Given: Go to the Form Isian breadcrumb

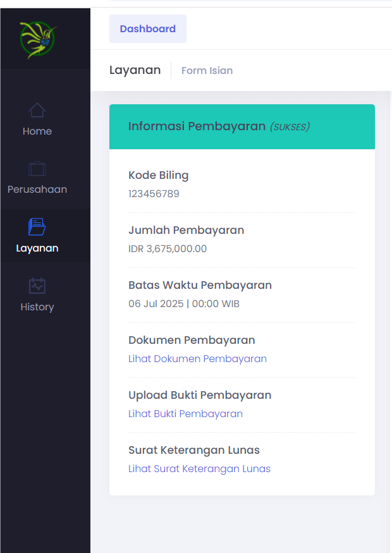Looking at the screenshot, I should click(x=207, y=71).
